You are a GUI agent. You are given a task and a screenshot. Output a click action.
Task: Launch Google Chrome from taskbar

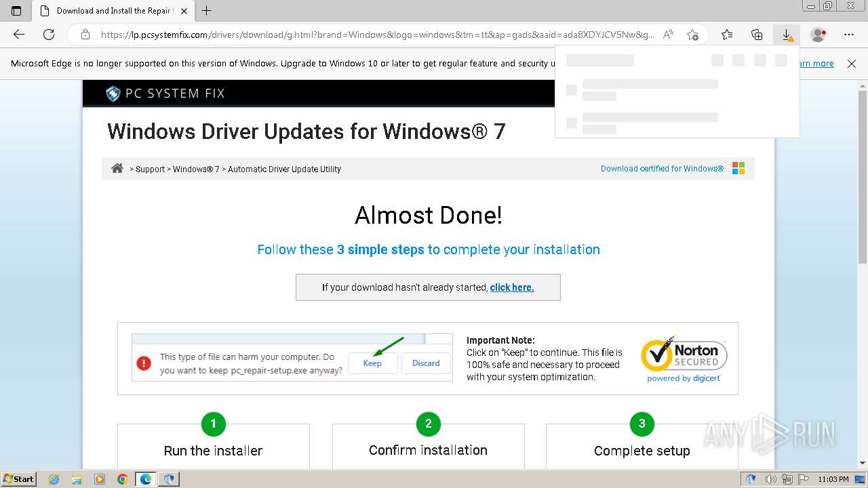pos(123,479)
